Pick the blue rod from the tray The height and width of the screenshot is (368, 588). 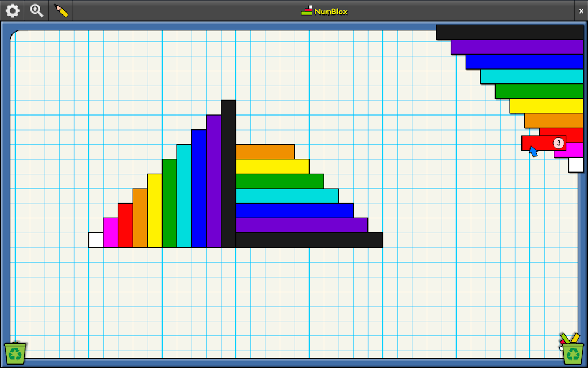click(525, 62)
